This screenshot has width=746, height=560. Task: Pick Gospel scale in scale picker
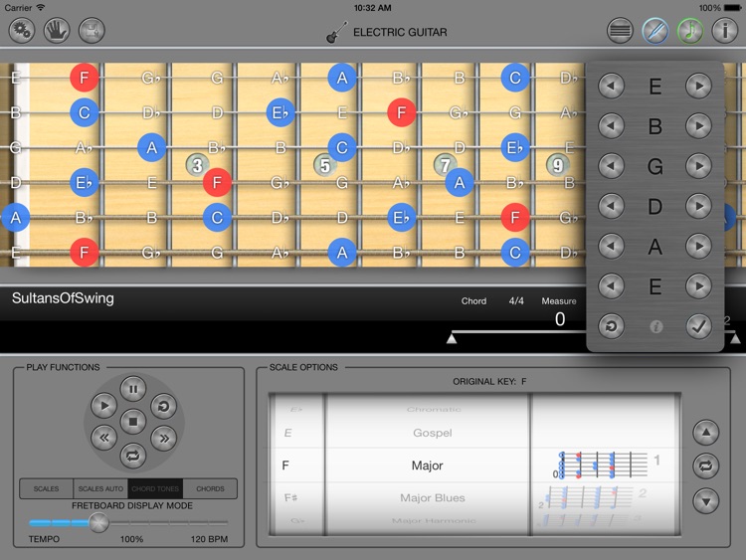[433, 433]
